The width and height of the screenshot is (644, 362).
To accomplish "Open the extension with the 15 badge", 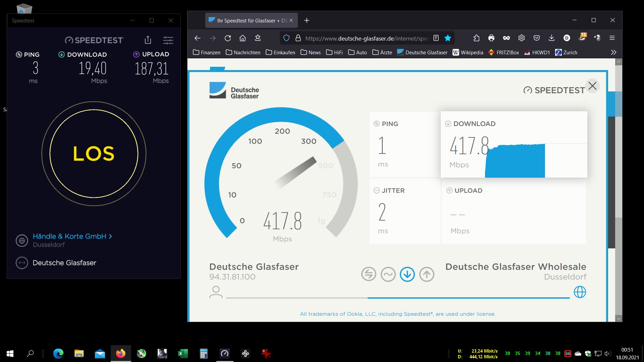I will pyautogui.click(x=582, y=37).
